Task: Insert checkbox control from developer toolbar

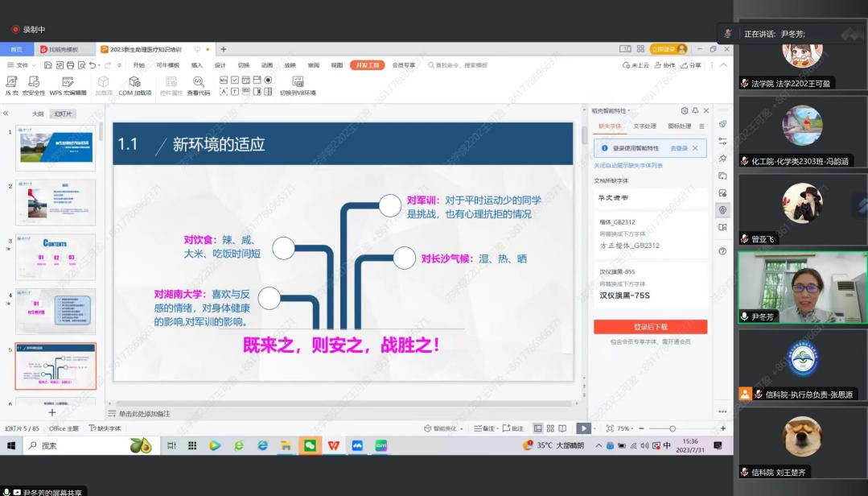Action: (235, 81)
